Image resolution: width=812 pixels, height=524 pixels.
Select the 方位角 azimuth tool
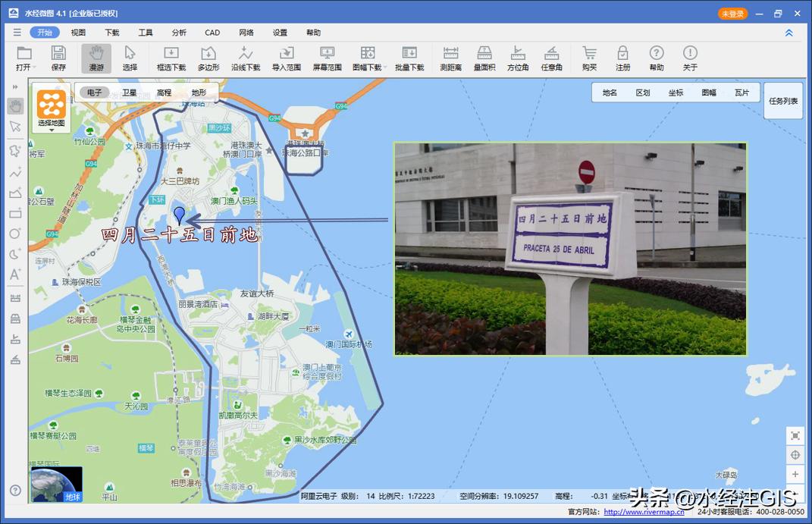pyautogui.click(x=518, y=58)
